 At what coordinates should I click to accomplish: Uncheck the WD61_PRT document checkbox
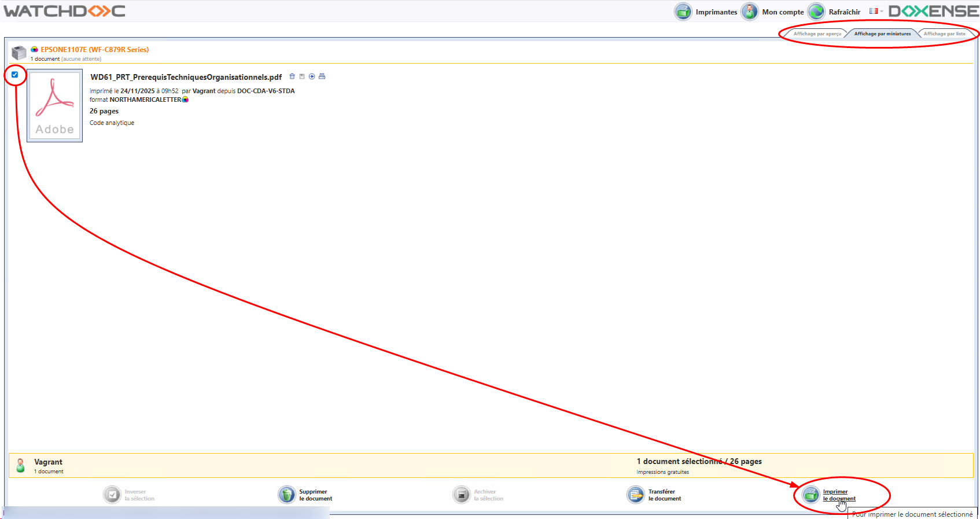(15, 75)
